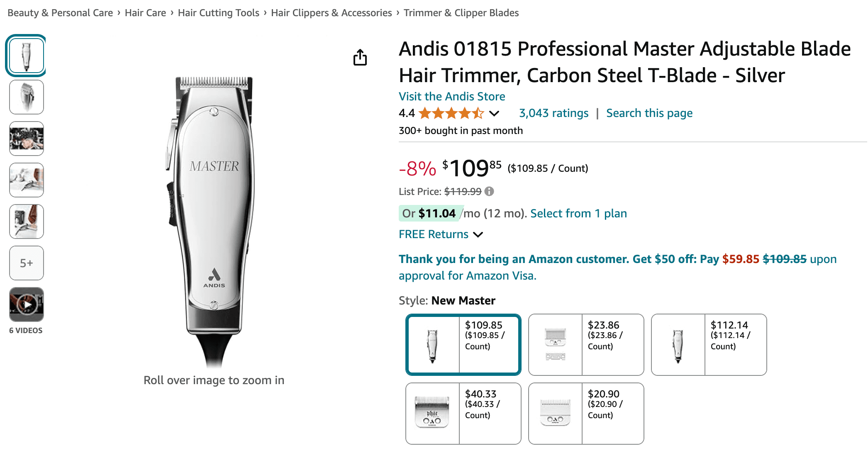Expand the star ratings breakdown chevron
Image resolution: width=868 pixels, height=453 pixels.
[x=495, y=114]
